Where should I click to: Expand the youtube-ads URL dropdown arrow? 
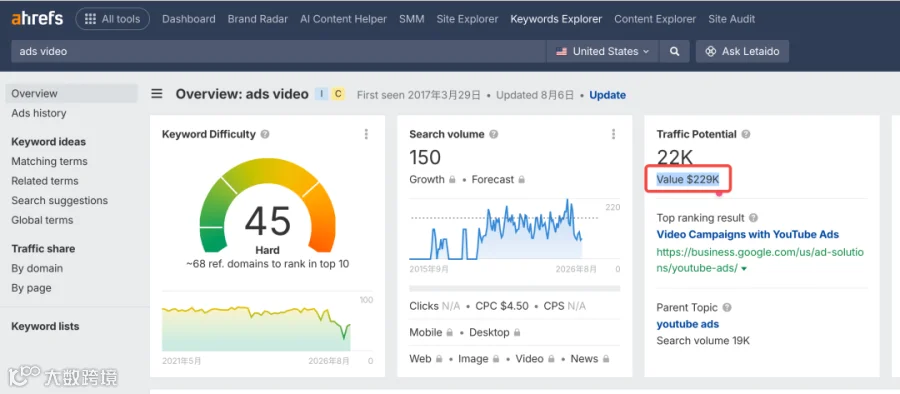(x=744, y=269)
